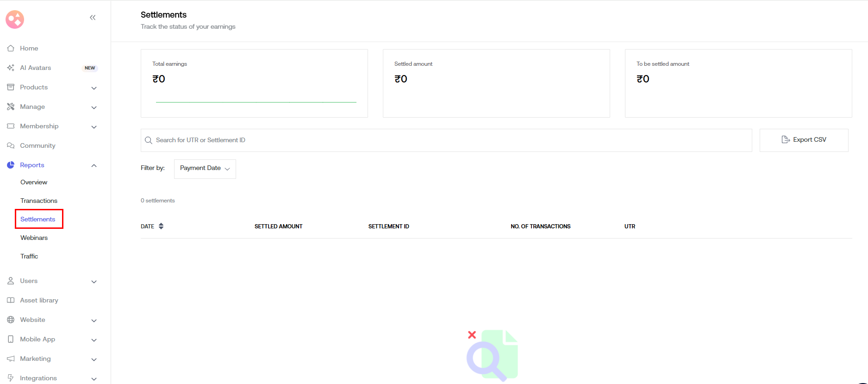The image size is (868, 384).
Task: Click the Export CSV button
Action: [804, 140]
